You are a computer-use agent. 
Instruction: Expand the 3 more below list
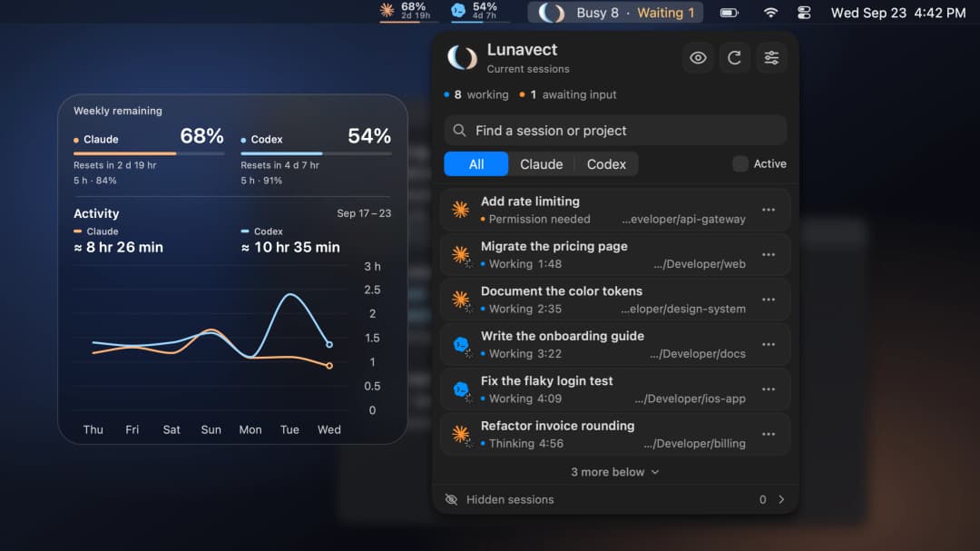tap(615, 471)
